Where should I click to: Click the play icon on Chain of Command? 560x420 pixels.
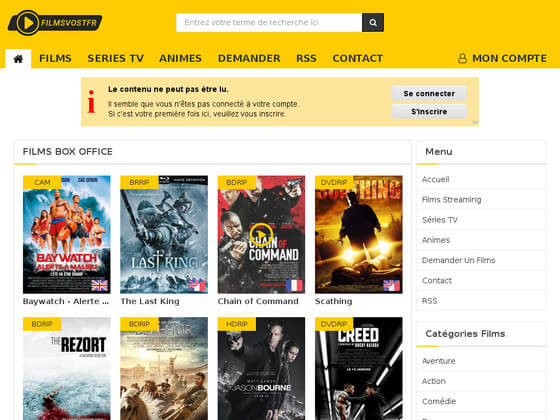261,235
